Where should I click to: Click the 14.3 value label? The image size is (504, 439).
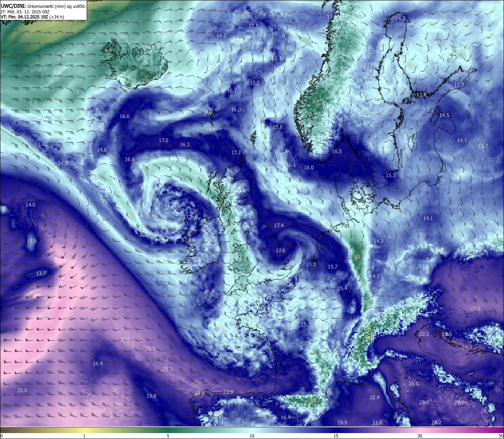click(378, 241)
